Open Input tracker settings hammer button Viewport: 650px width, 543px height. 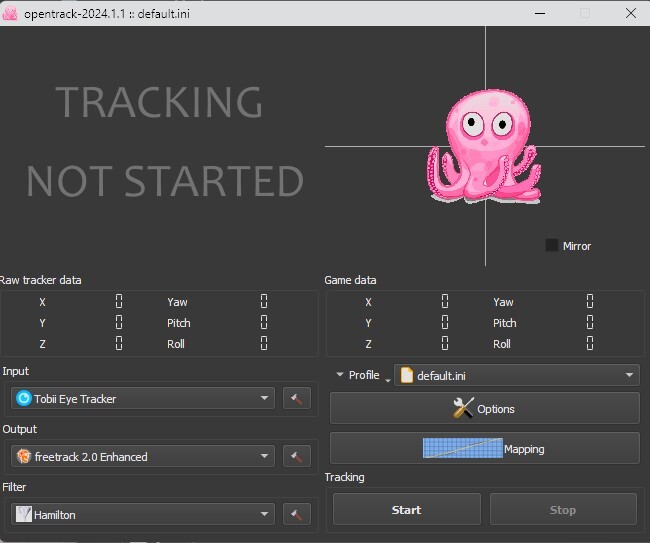[296, 399]
